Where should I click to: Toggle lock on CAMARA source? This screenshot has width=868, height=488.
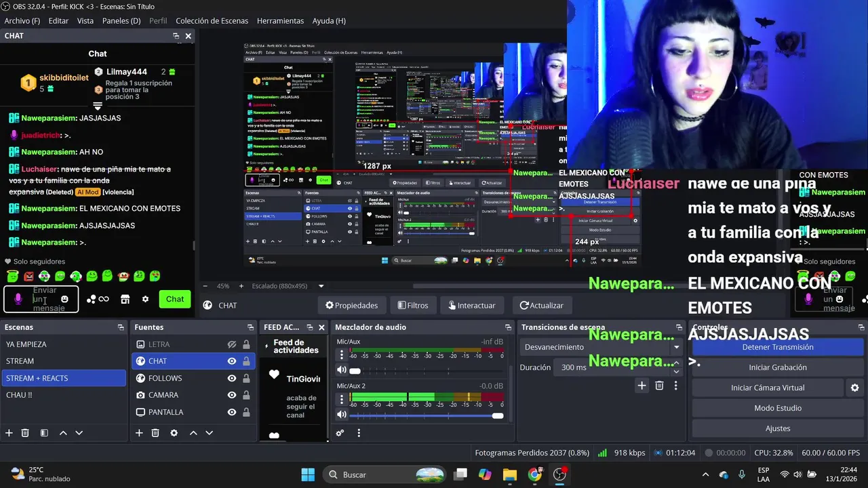[246, 395]
